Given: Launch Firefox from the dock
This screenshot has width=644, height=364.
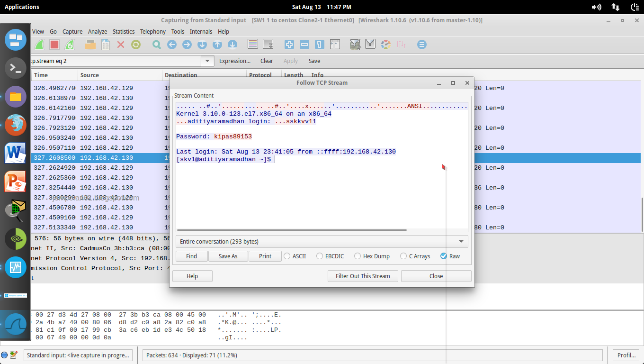Looking at the screenshot, I should point(16,125).
